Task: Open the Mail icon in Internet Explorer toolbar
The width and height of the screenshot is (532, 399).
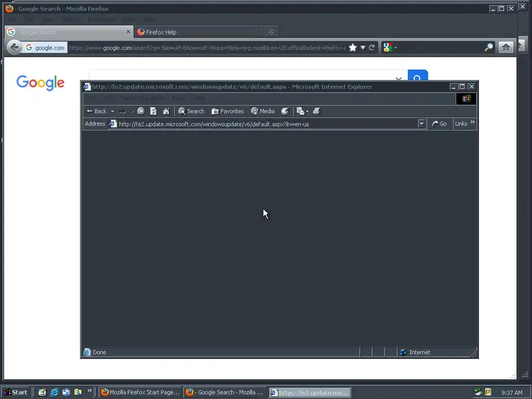Action: pos(300,111)
